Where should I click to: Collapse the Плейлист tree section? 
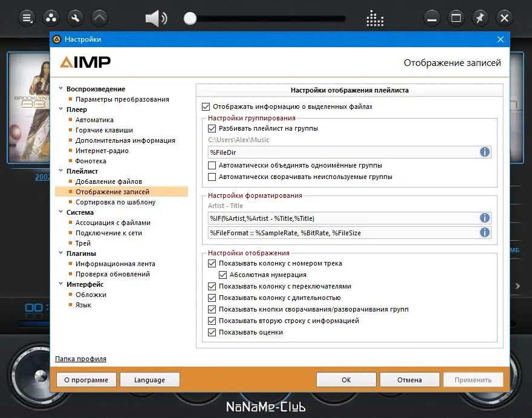pos(60,171)
